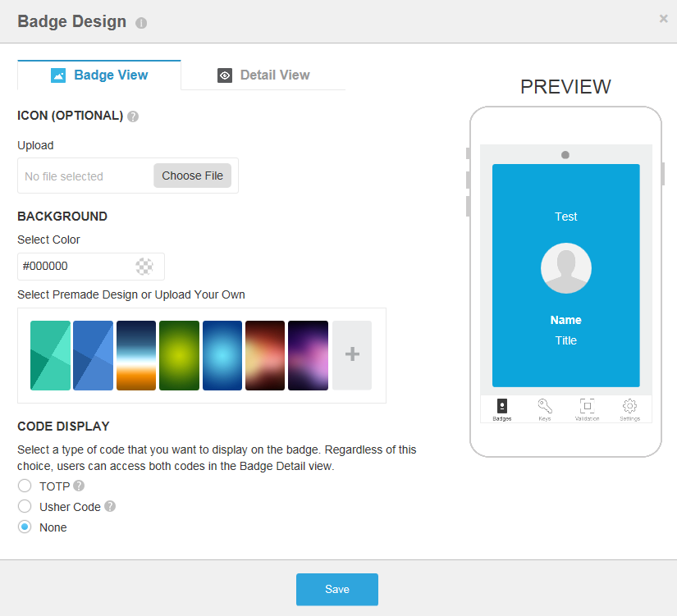
Task: Open the Settings gear in preview
Action: [x=630, y=406]
